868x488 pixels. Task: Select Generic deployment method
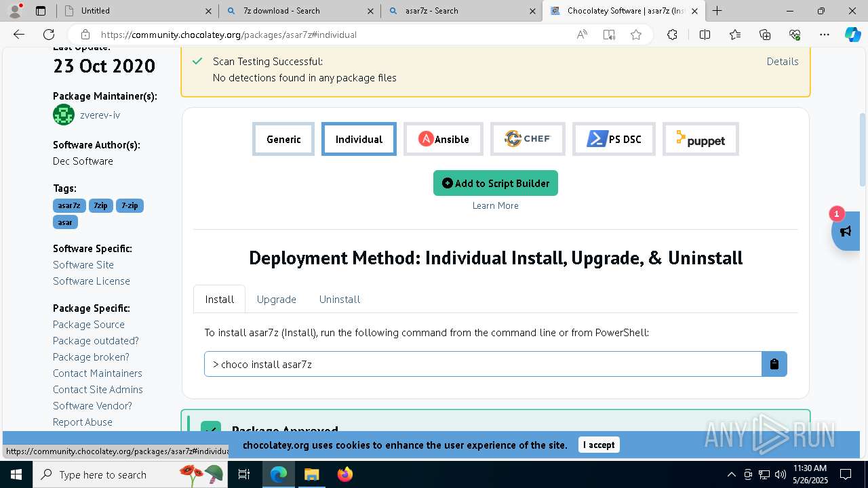(283, 139)
